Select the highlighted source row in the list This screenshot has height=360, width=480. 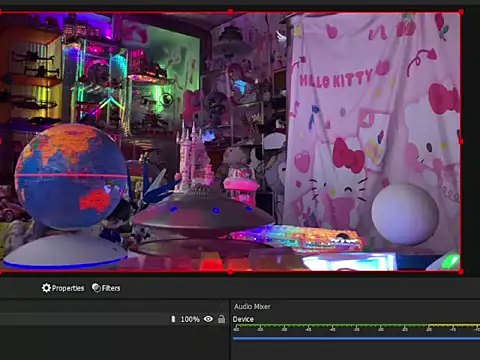(x=113, y=319)
